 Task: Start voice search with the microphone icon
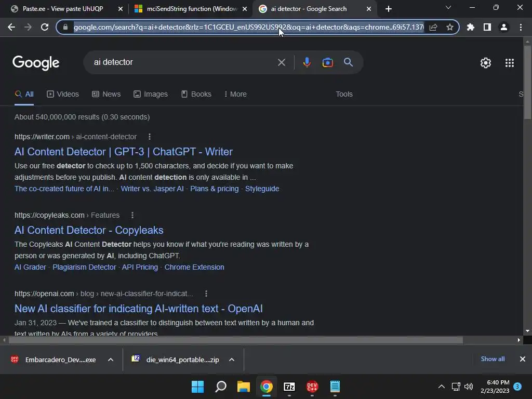point(307,62)
